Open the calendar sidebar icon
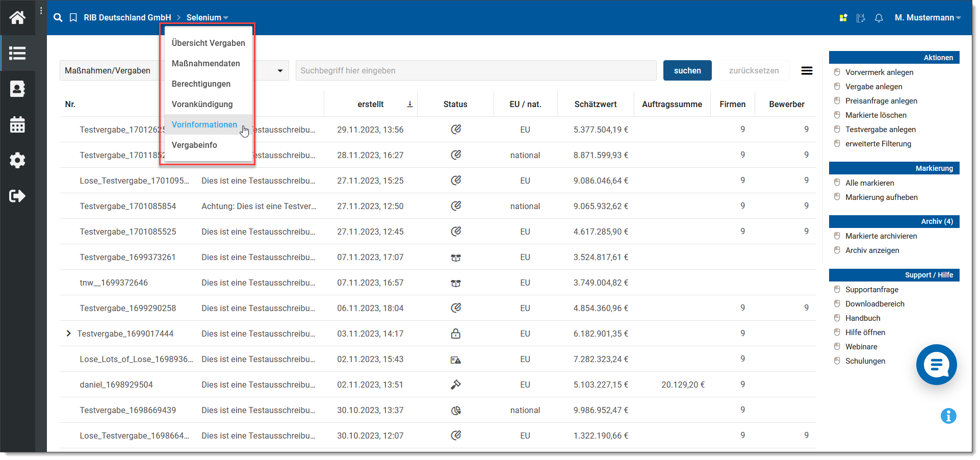The image size is (980, 460). pos(17,124)
